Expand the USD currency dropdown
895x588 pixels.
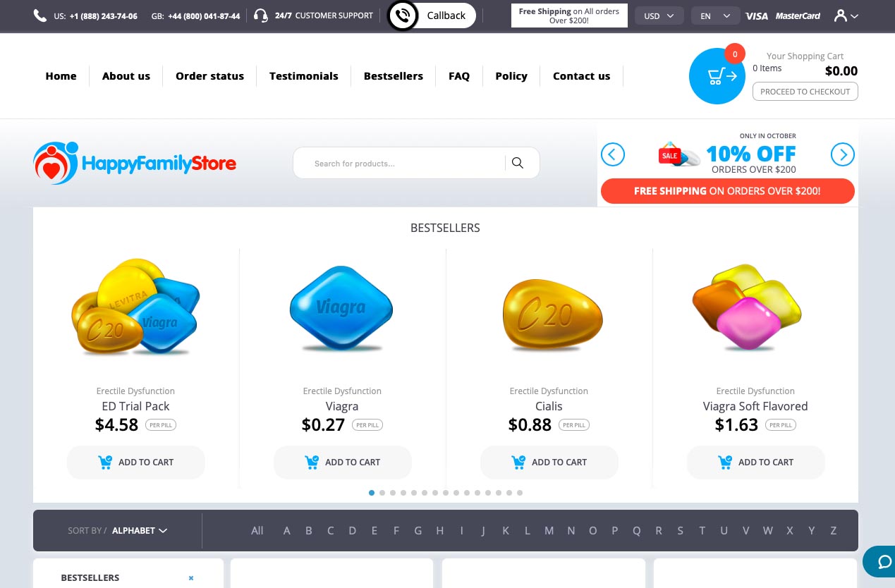tap(659, 16)
